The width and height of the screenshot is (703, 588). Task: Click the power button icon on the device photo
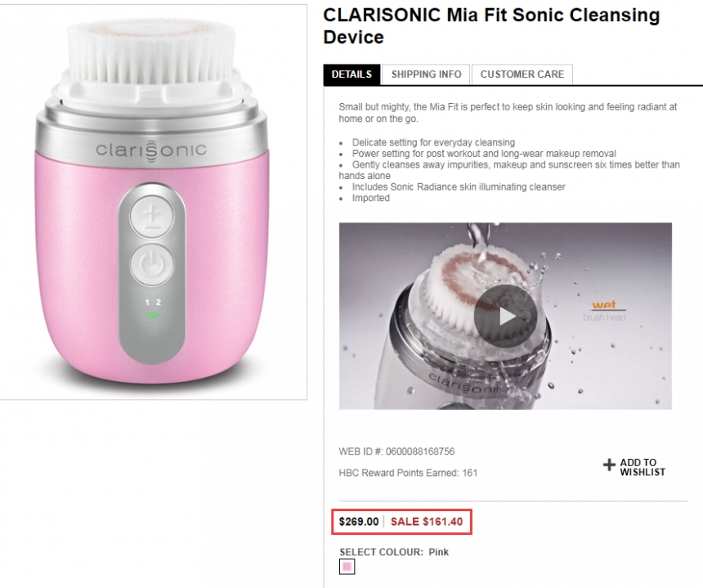tap(151, 265)
